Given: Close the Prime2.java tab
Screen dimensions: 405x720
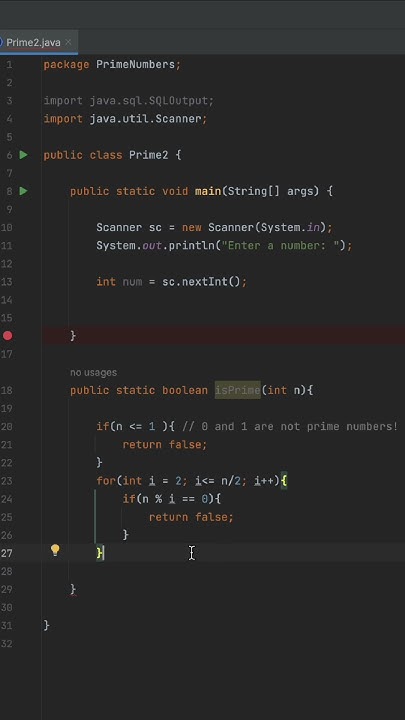Looking at the screenshot, I should coord(68,42).
